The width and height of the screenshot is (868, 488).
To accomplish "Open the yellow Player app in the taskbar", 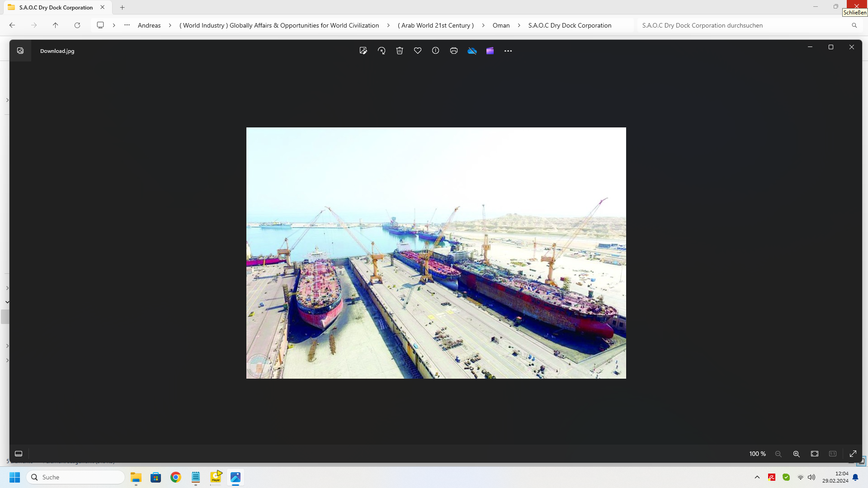I will (216, 477).
